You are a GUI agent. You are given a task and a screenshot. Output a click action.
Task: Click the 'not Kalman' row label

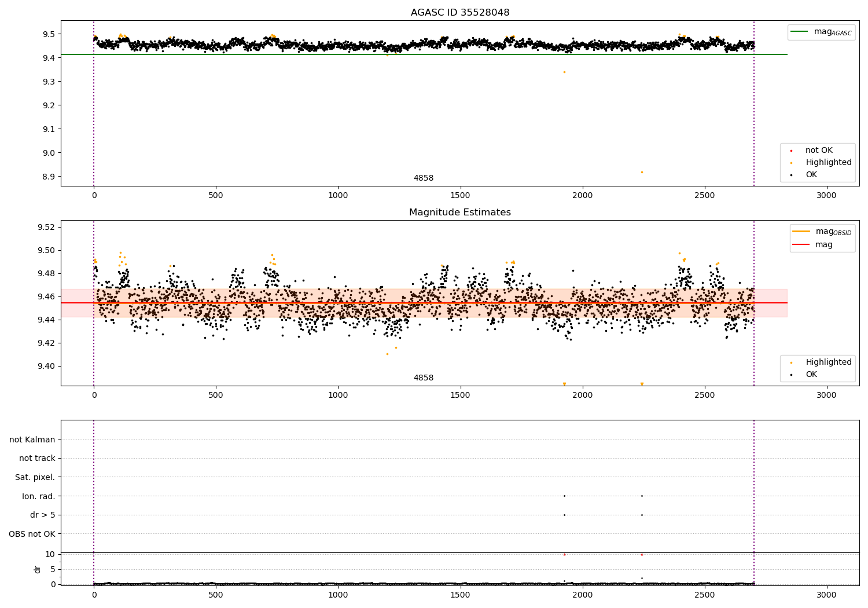pyautogui.click(x=32, y=440)
